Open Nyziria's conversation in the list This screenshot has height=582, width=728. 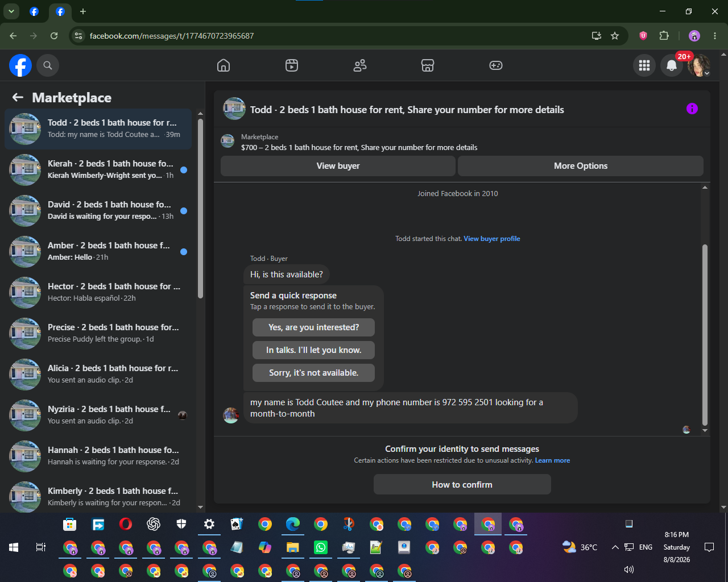pyautogui.click(x=98, y=415)
